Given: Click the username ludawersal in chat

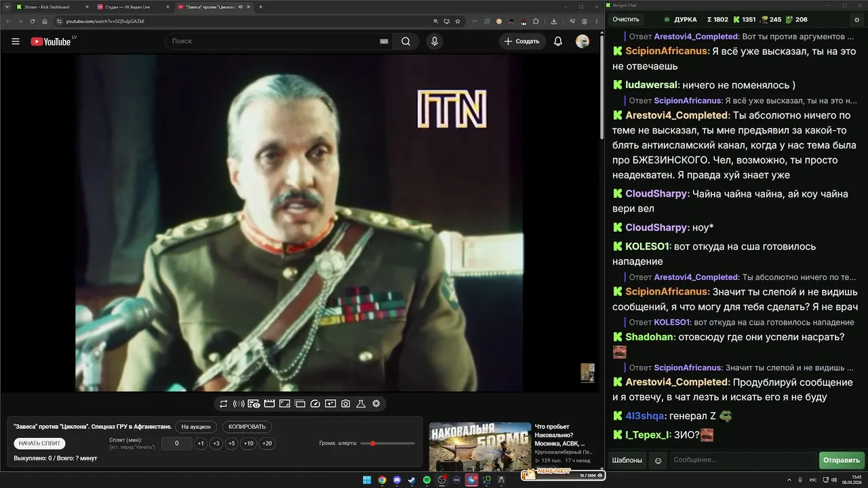Looking at the screenshot, I should pos(652,85).
